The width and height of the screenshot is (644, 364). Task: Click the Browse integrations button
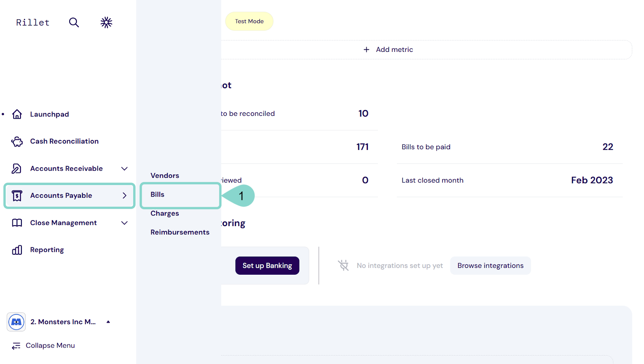click(x=490, y=266)
